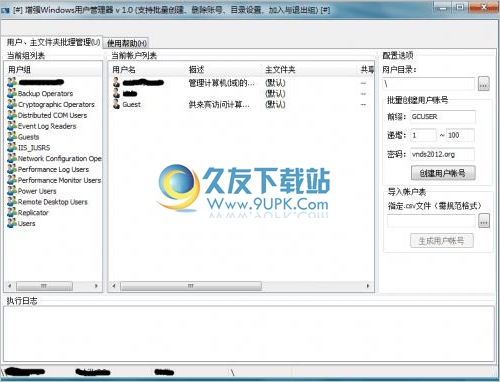This screenshot has width=500, height=382.
Task: Select the Guest account name
Action: 131,104
